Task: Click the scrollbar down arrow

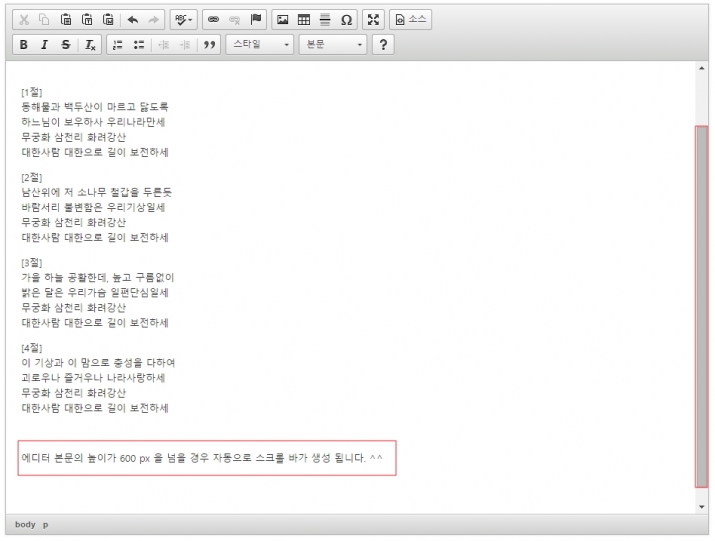Action: (x=702, y=507)
